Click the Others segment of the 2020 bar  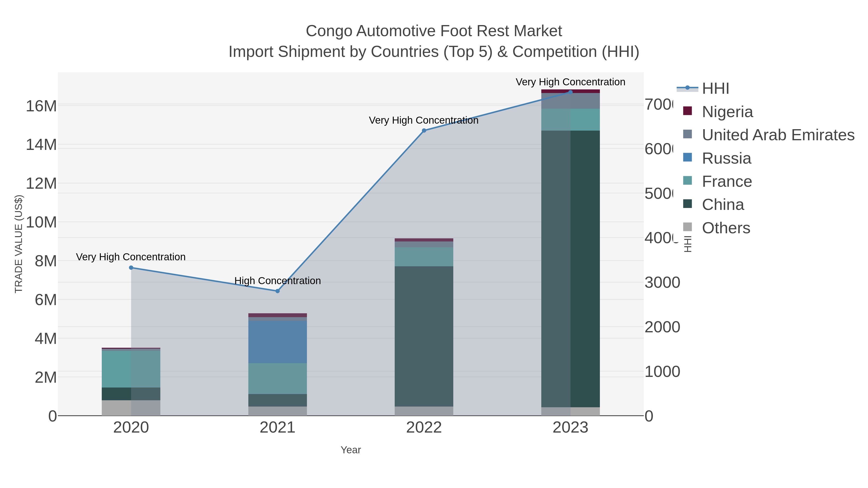(131, 408)
